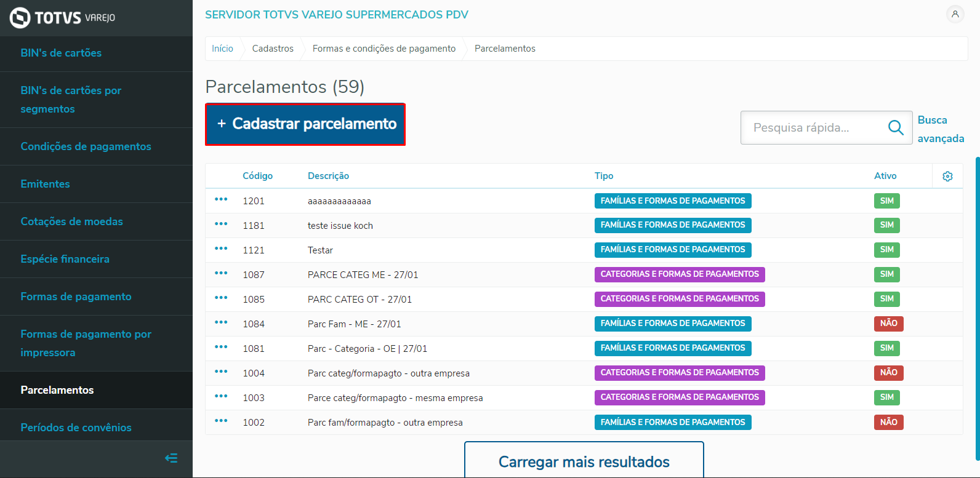Open Formas de pagamento in sidebar

pyautogui.click(x=96, y=297)
